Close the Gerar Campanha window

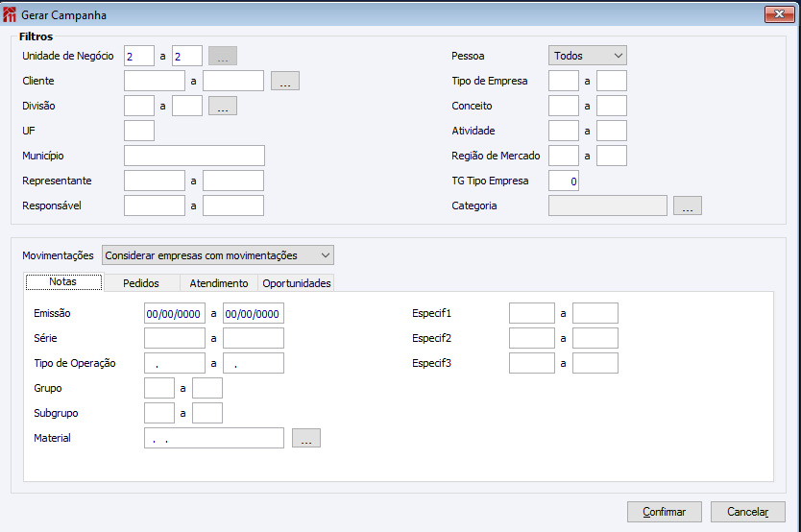(778, 14)
